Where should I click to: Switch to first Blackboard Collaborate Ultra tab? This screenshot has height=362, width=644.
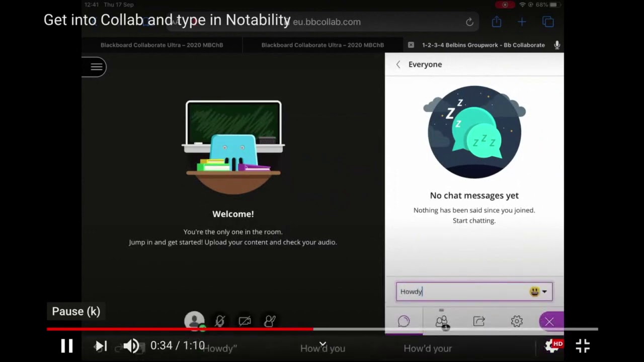162,45
